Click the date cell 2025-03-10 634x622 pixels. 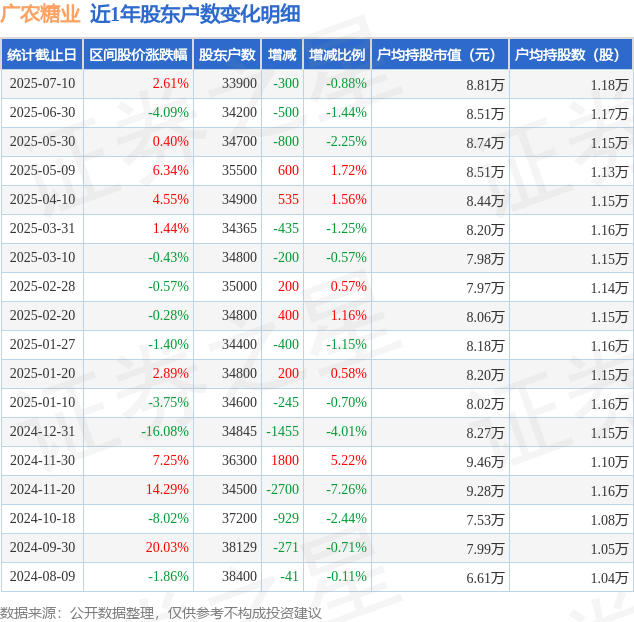point(42,257)
